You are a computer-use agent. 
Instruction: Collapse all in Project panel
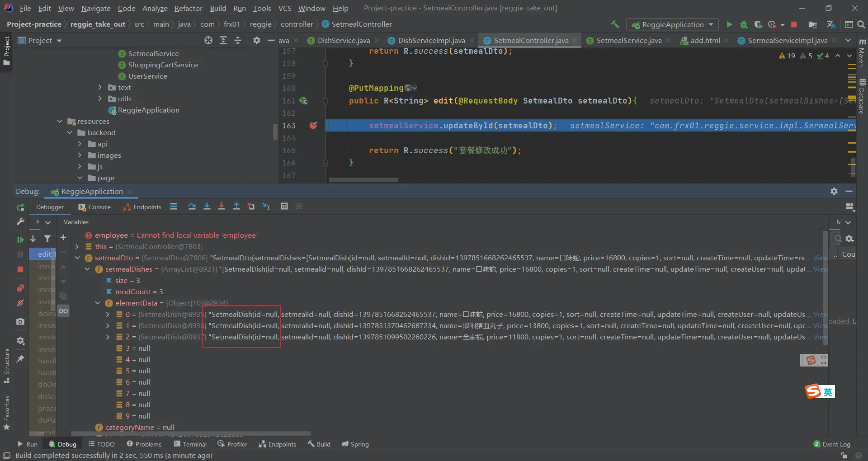[238, 40]
